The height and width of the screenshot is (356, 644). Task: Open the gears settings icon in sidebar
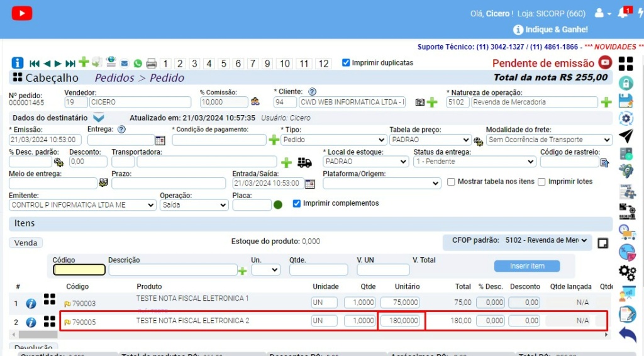click(627, 272)
